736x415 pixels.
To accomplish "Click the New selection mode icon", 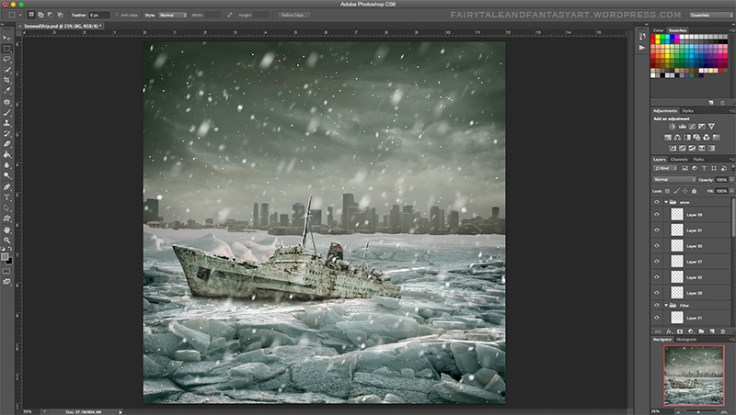I will (x=31, y=15).
